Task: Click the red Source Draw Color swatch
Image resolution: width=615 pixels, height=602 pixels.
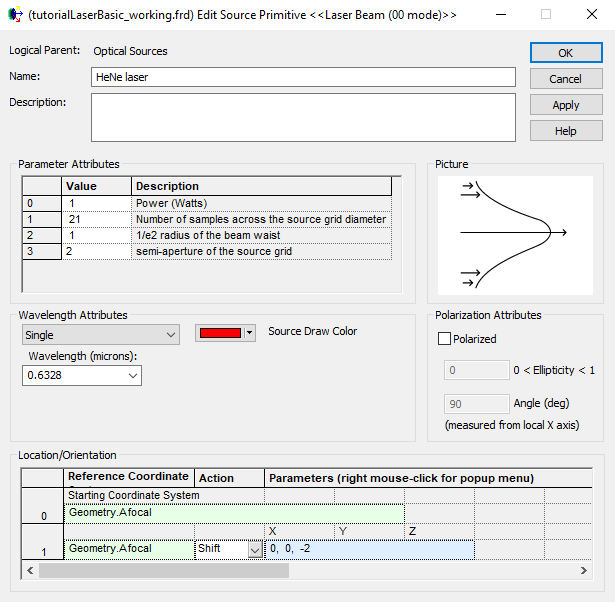Action: (x=220, y=333)
